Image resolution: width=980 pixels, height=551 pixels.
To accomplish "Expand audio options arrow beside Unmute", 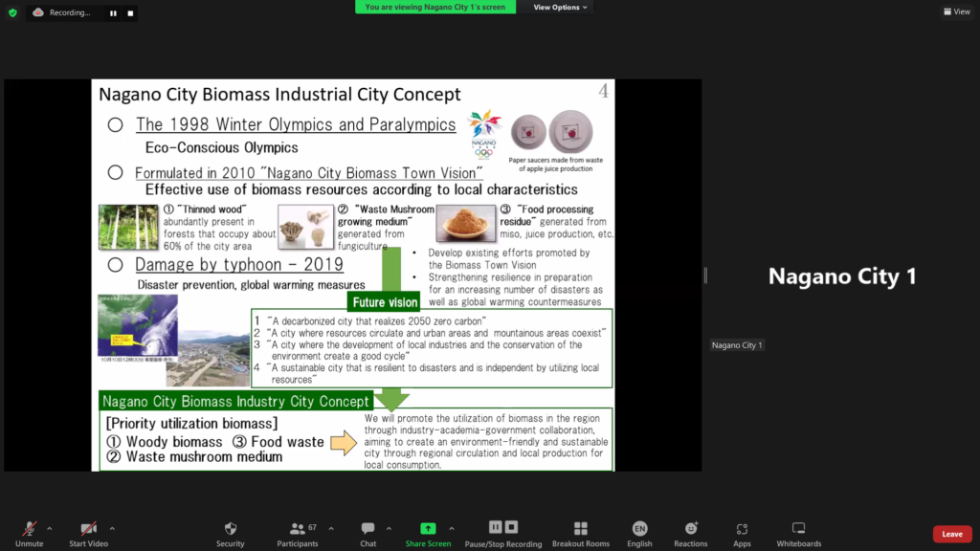I will pos(50,528).
